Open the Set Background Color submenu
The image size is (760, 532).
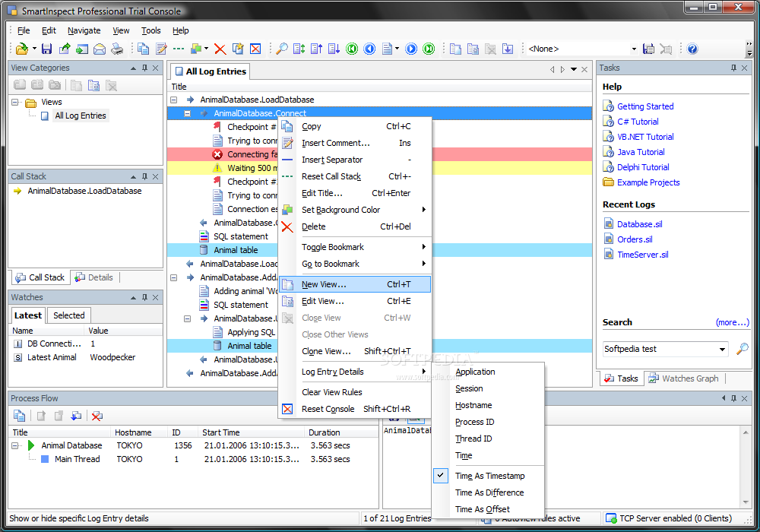355,210
